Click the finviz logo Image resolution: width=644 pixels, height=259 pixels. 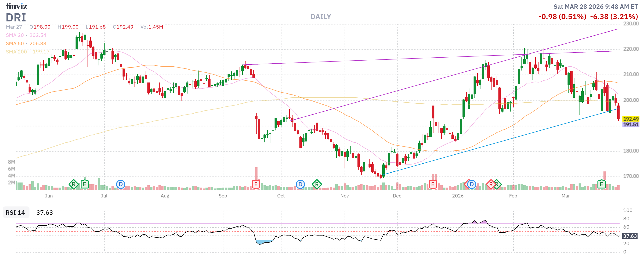tap(17, 6)
